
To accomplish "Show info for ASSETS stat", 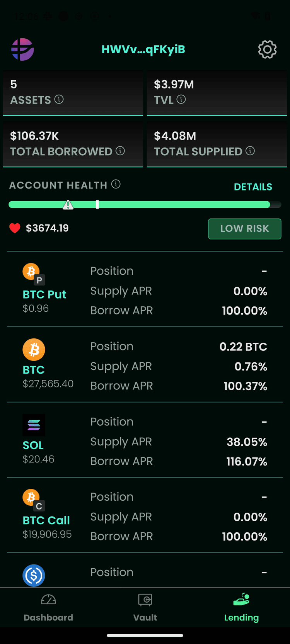I will [x=59, y=100].
